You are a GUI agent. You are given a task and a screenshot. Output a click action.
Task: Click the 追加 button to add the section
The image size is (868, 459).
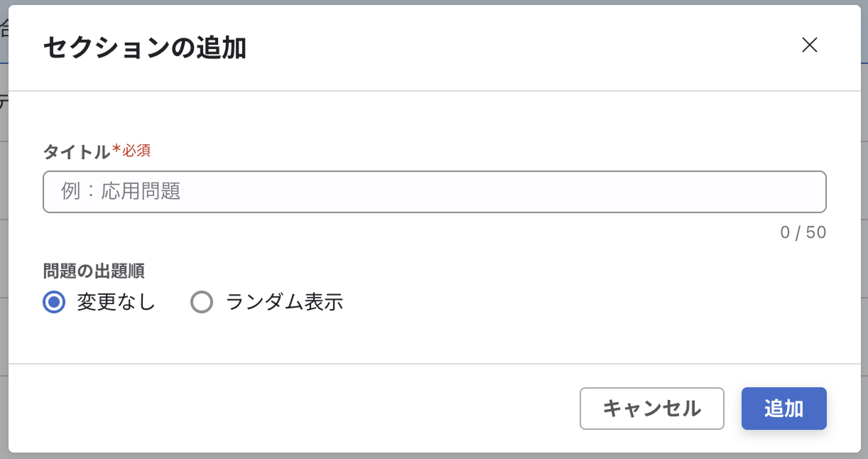(783, 409)
